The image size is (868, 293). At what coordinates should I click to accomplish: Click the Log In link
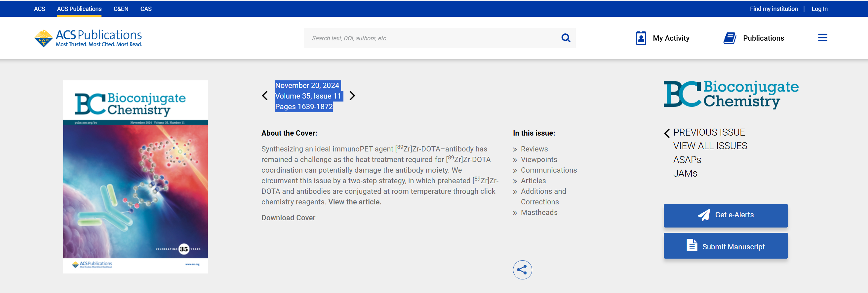coord(819,9)
